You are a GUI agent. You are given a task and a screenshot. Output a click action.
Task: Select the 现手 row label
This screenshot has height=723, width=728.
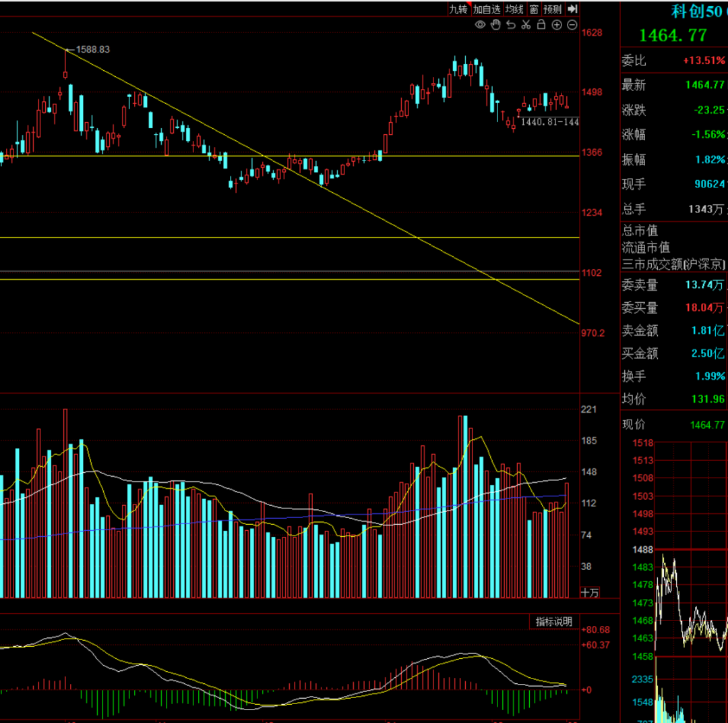pos(634,185)
